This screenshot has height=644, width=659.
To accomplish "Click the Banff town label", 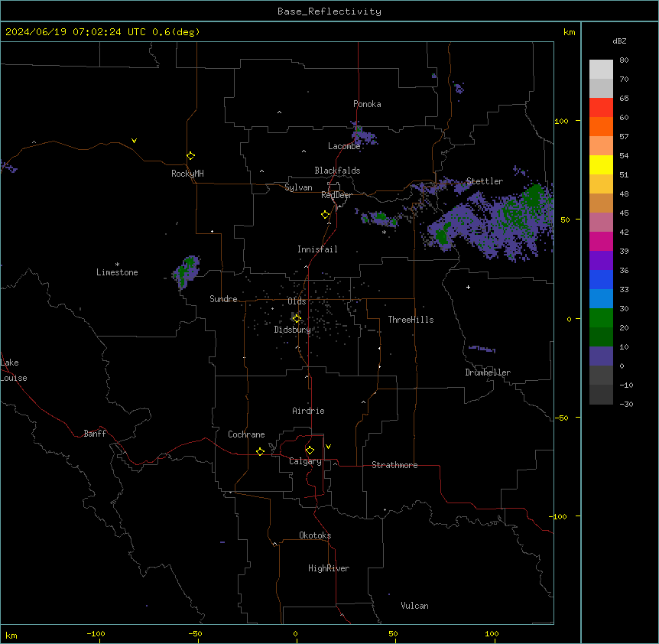I will pyautogui.click(x=95, y=434).
